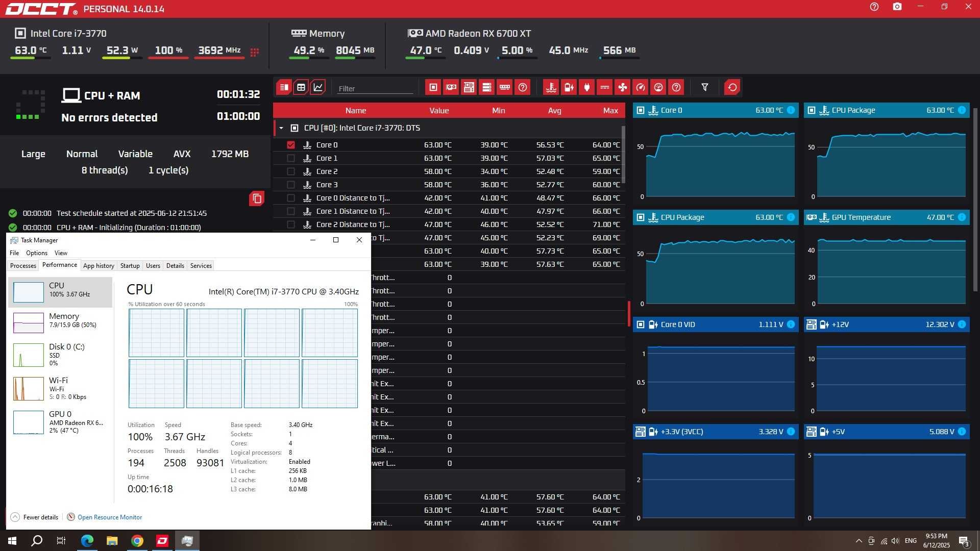Click the graphs panel vertical scrollbar

[x=975, y=199]
